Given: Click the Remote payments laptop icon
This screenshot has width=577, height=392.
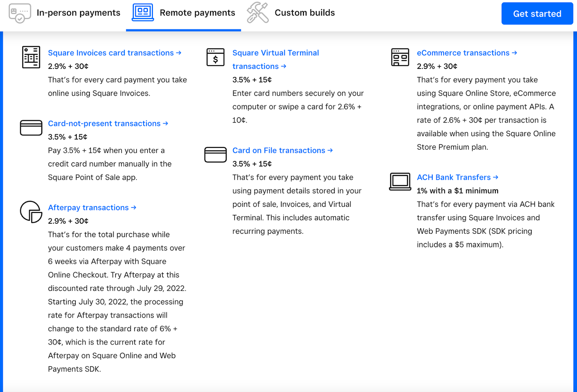Looking at the screenshot, I should pyautogui.click(x=143, y=13).
